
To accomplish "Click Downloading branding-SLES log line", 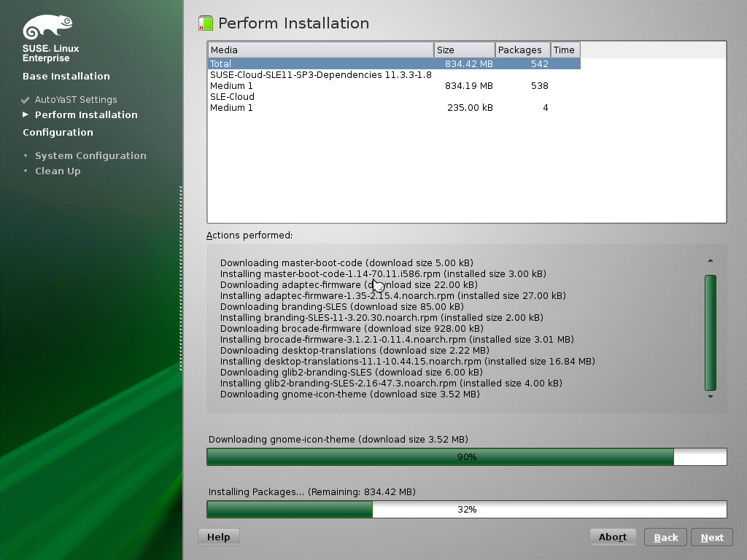I will tap(341, 307).
